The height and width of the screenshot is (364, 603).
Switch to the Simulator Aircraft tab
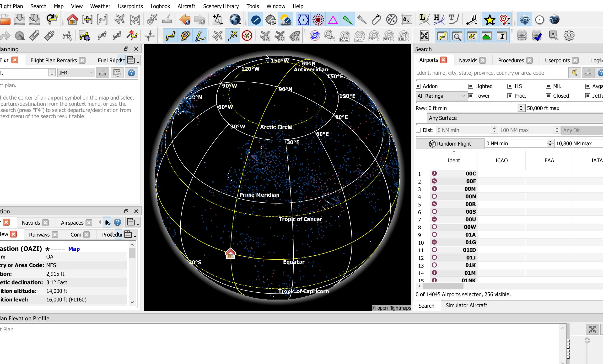click(x=466, y=305)
